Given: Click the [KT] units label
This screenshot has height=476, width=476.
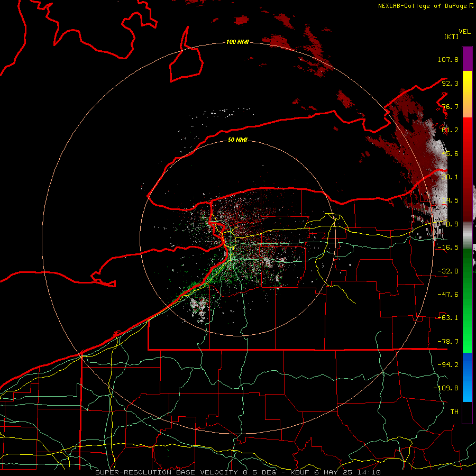Looking at the screenshot, I should tap(452, 36).
